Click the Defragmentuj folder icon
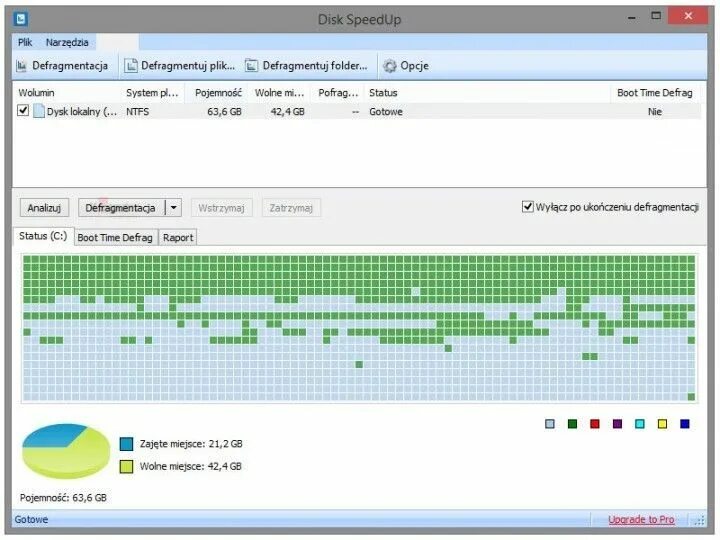Screen dimensions: 720x540 [x=251, y=66]
